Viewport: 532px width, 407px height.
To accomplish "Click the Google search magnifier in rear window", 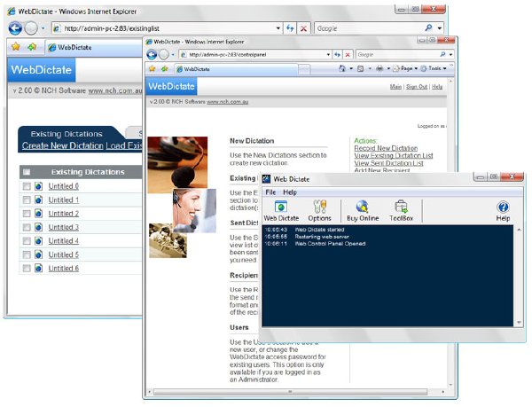I will [428, 28].
